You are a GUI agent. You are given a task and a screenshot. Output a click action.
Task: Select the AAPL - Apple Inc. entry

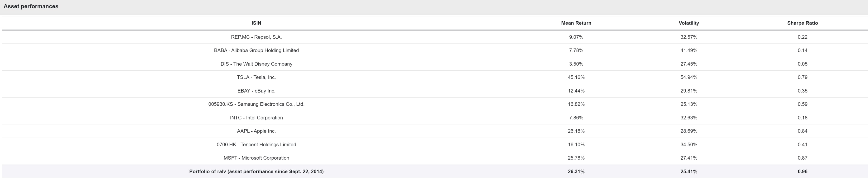click(x=435, y=131)
